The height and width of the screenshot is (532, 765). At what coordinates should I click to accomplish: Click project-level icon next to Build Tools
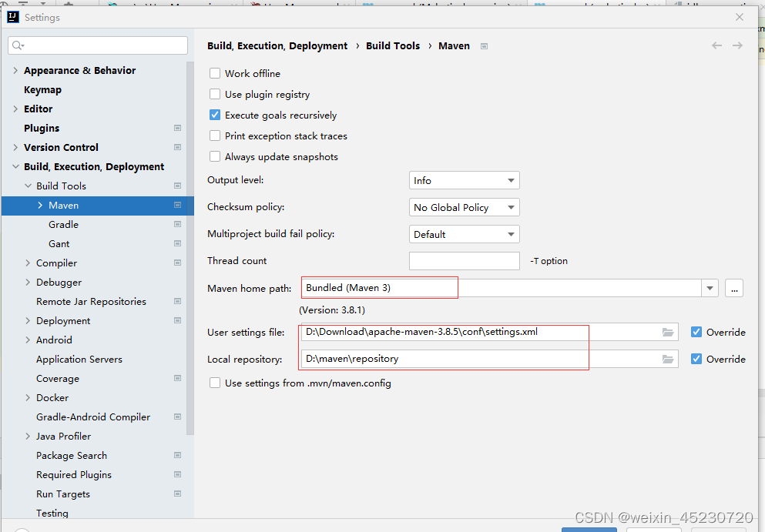click(178, 186)
